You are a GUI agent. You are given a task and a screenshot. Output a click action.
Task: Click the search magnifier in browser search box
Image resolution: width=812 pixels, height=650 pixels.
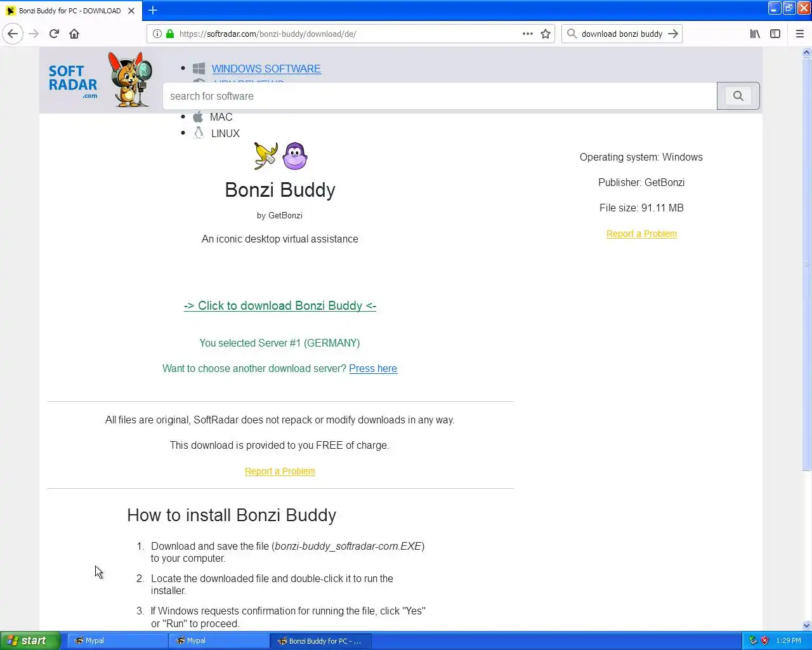[572, 34]
